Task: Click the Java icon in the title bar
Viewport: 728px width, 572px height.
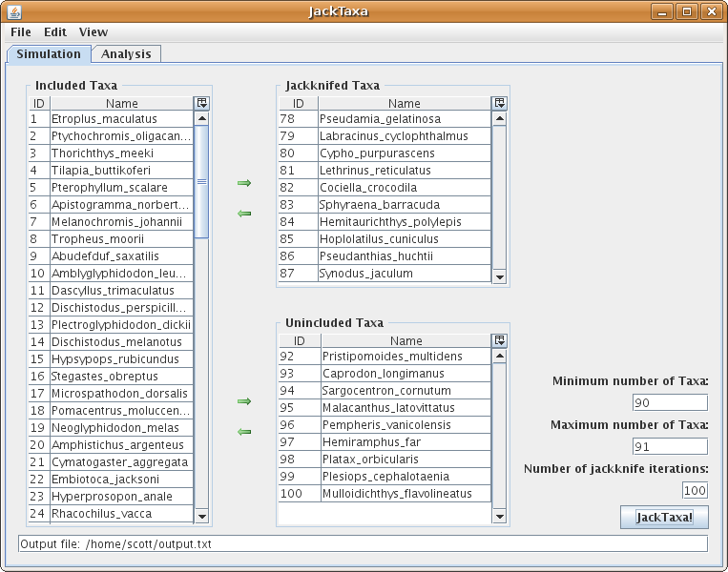Action: point(14,11)
